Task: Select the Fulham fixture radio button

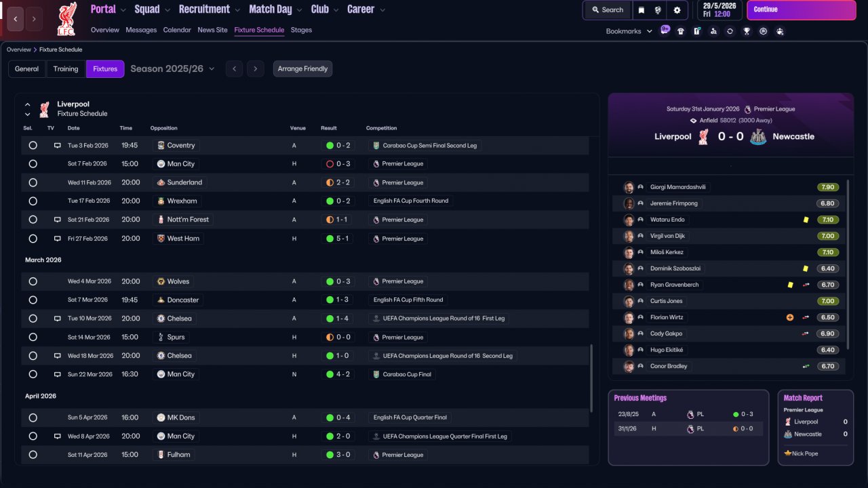Action: pos(33,455)
